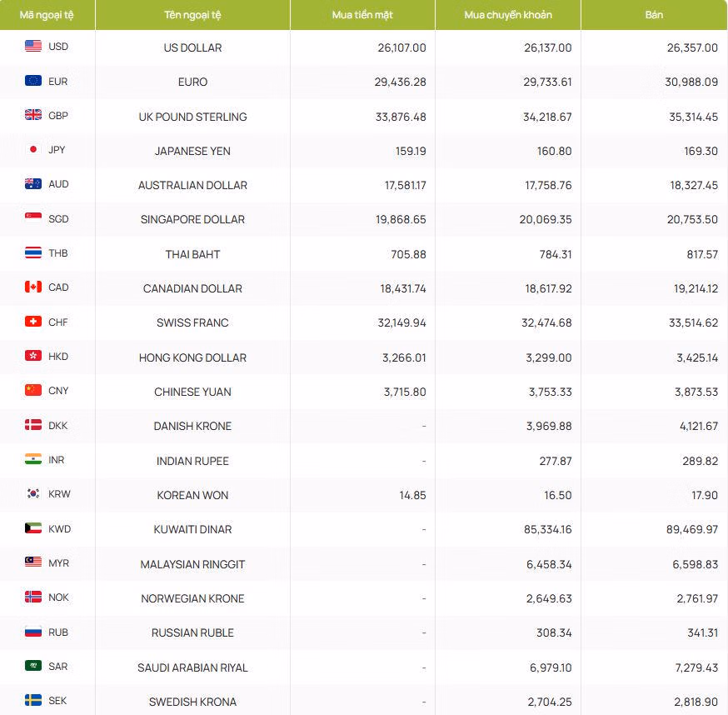The width and height of the screenshot is (728, 715).
Task: Click the AUSTRALIAN DOLLAR currency name
Action: [192, 185]
